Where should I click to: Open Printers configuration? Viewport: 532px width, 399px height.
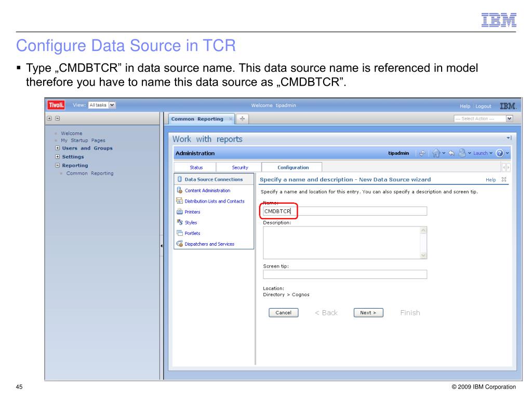192,212
